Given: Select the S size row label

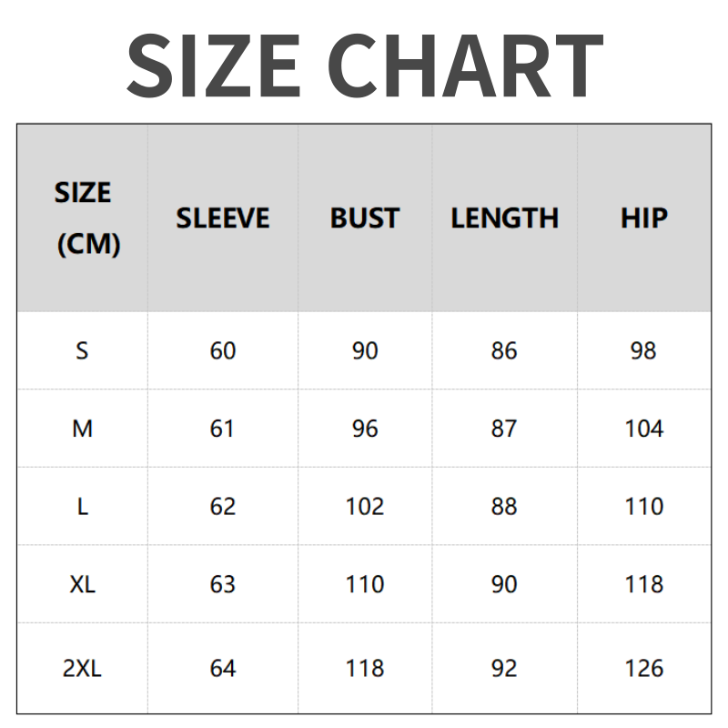Looking at the screenshot, I should [x=82, y=351].
